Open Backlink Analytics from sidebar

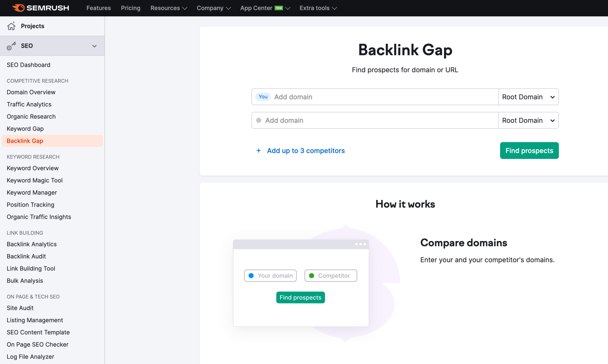pos(31,244)
